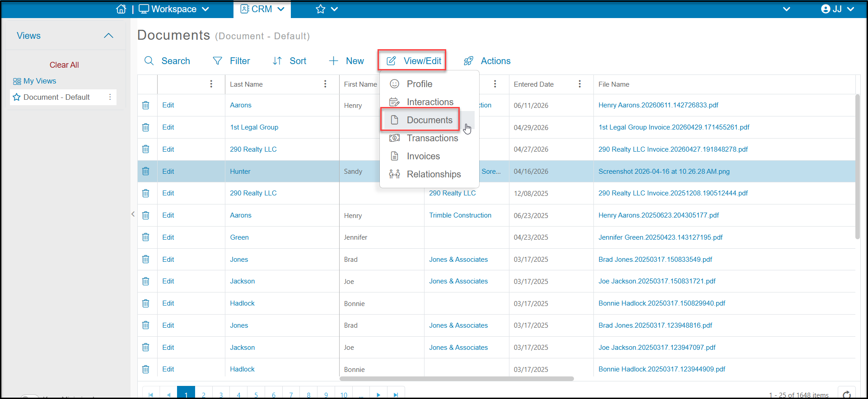Open Jennifer Green.20250423.143127195.pdf file

[x=660, y=237]
